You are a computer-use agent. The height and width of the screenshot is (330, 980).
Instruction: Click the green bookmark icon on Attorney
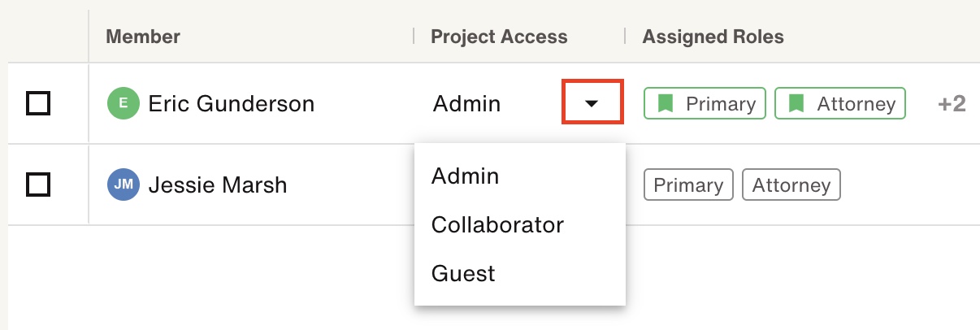796,103
